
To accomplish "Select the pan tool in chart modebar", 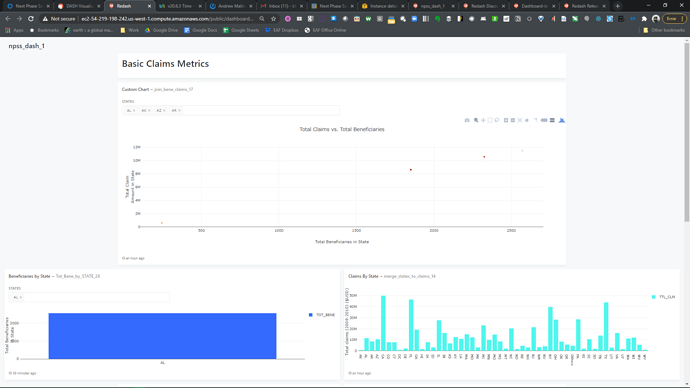I will coord(483,120).
